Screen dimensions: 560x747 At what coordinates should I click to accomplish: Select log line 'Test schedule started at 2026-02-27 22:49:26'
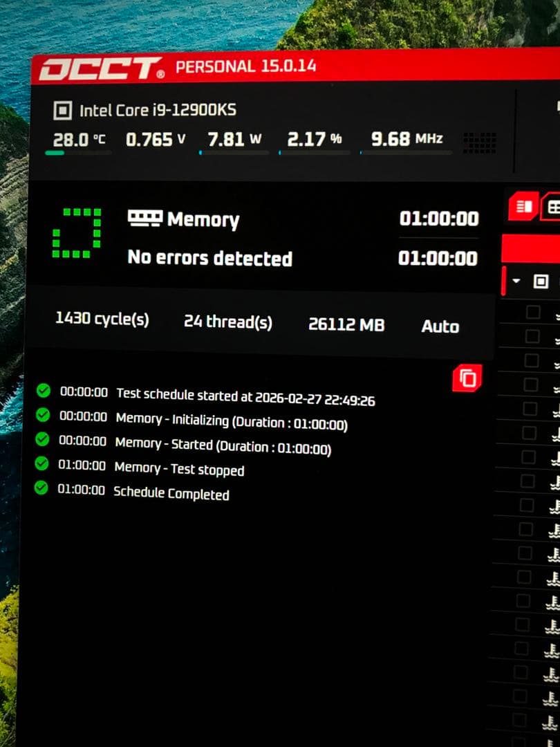tap(245, 397)
